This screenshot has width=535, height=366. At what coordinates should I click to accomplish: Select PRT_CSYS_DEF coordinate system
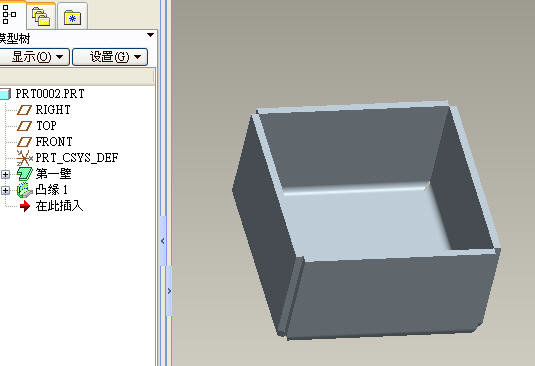tap(77, 158)
